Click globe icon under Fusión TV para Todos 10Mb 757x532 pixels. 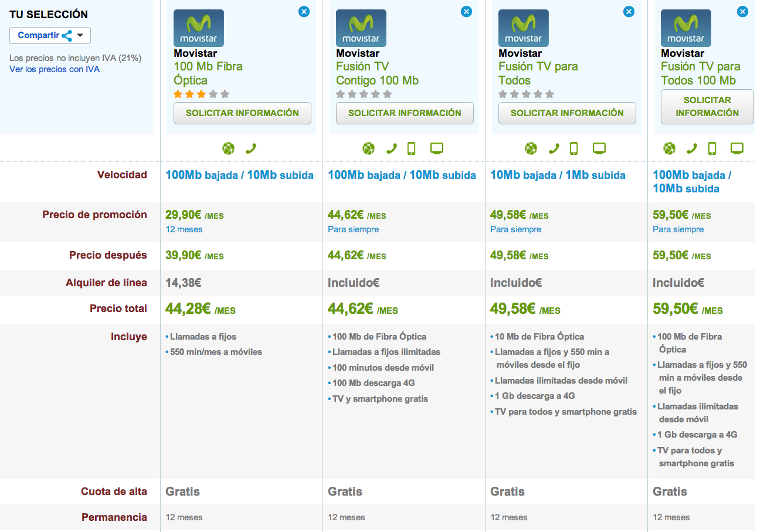pyautogui.click(x=531, y=148)
